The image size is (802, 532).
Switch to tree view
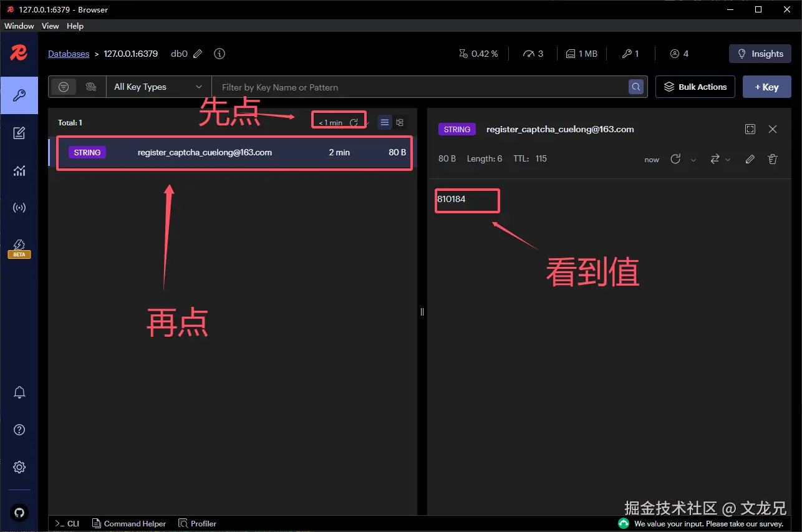point(400,123)
